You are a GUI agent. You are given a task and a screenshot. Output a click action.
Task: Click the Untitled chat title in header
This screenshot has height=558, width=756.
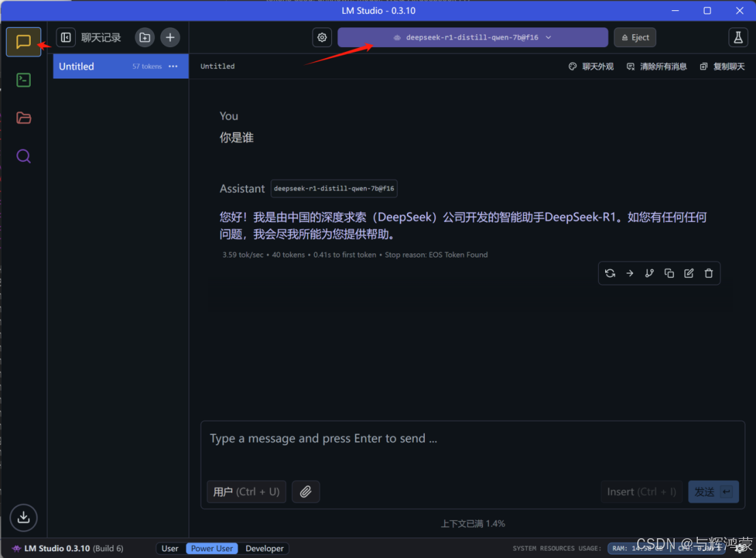click(217, 66)
